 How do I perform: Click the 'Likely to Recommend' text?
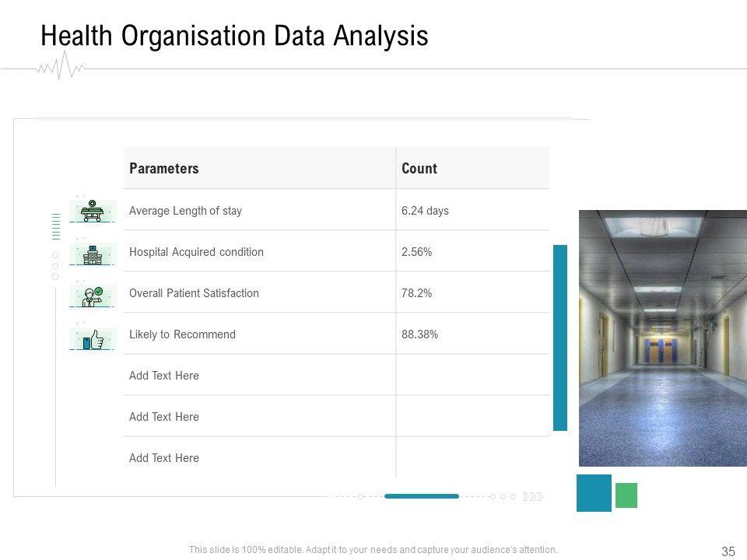pos(182,334)
